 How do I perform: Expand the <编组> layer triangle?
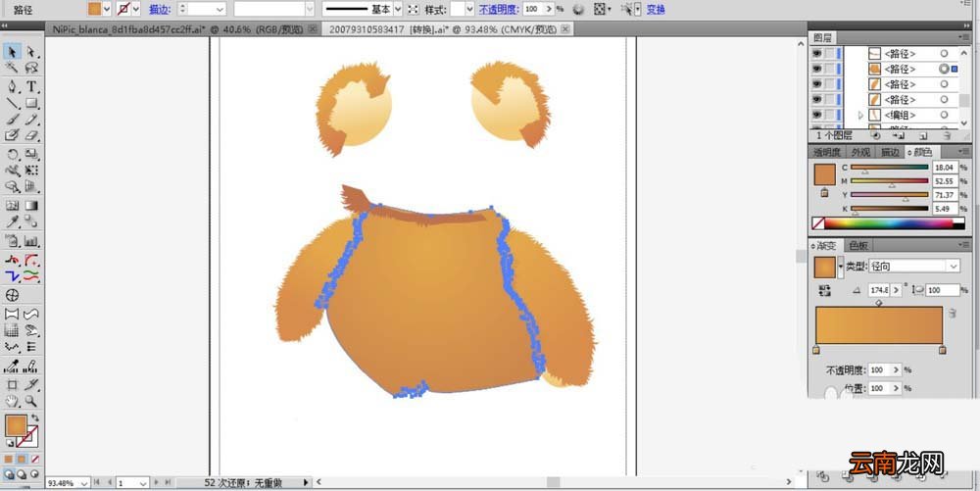coord(860,115)
